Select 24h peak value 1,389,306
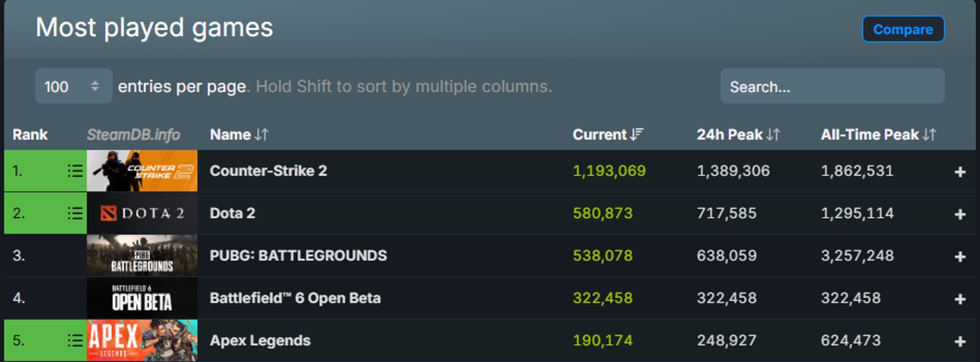980x362 pixels. pos(733,171)
